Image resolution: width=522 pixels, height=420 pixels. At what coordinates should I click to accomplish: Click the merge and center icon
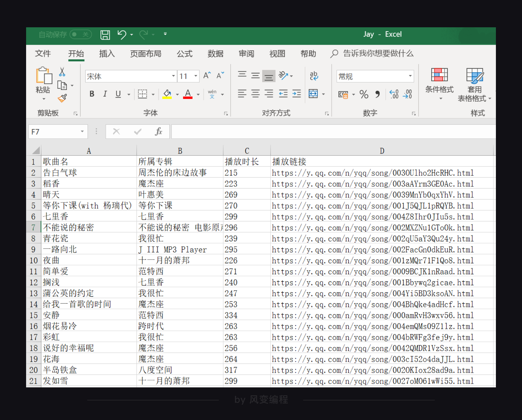(x=313, y=94)
